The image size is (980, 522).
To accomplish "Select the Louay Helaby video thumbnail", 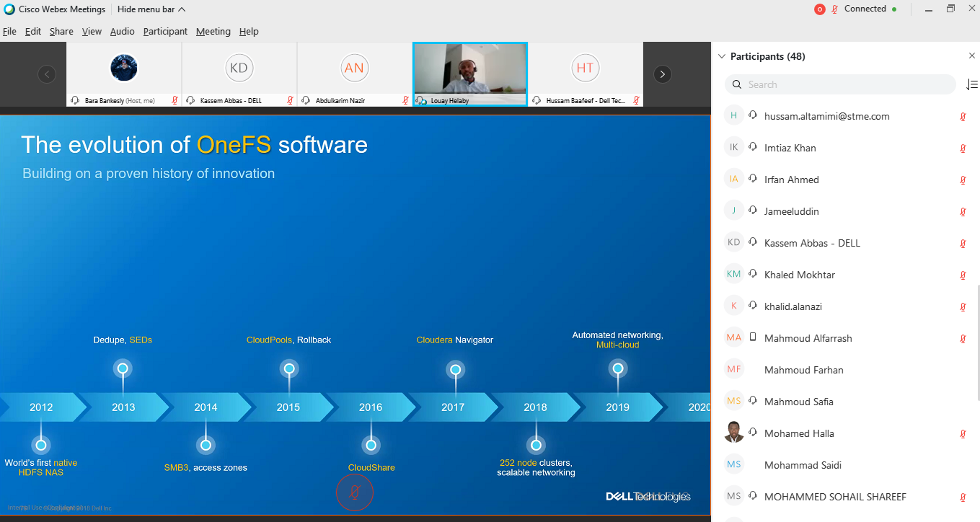I will tap(470, 74).
